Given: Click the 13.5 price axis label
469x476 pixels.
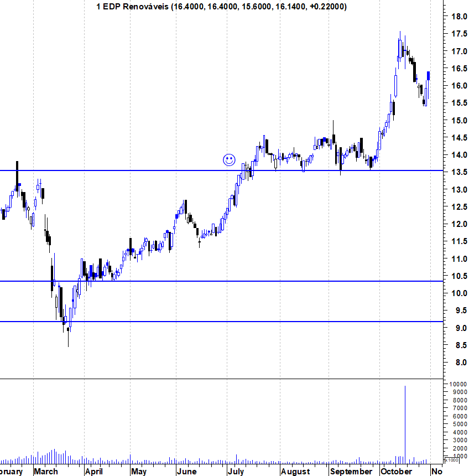Looking at the screenshot, I should (x=459, y=172).
